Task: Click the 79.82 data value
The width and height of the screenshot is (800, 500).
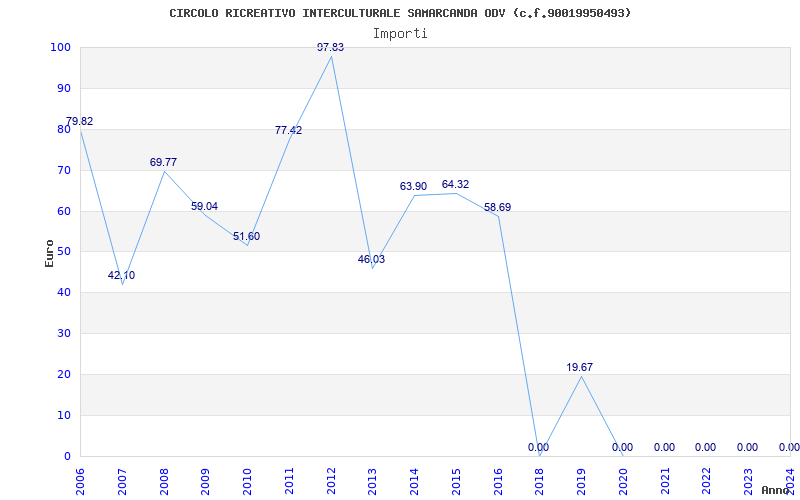Action: (80, 121)
